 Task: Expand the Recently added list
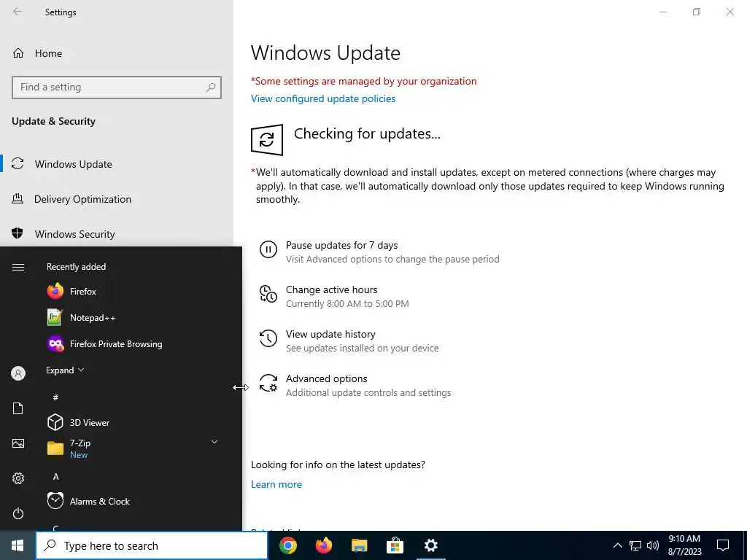coord(65,370)
